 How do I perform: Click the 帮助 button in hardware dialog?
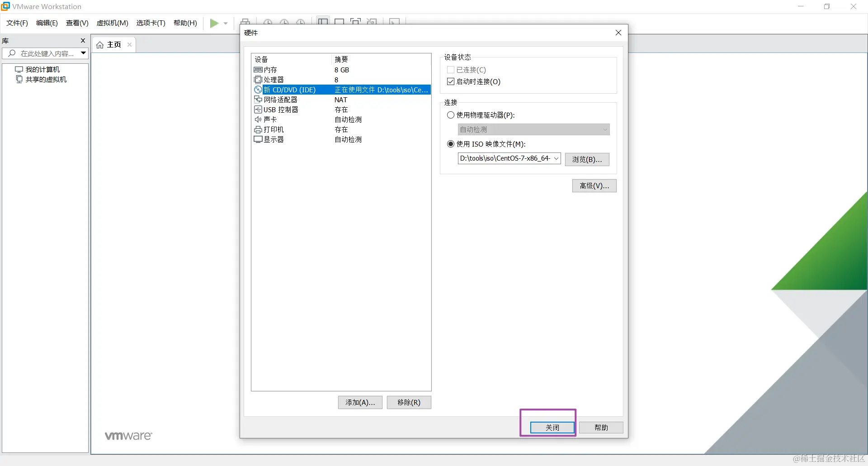coord(601,428)
